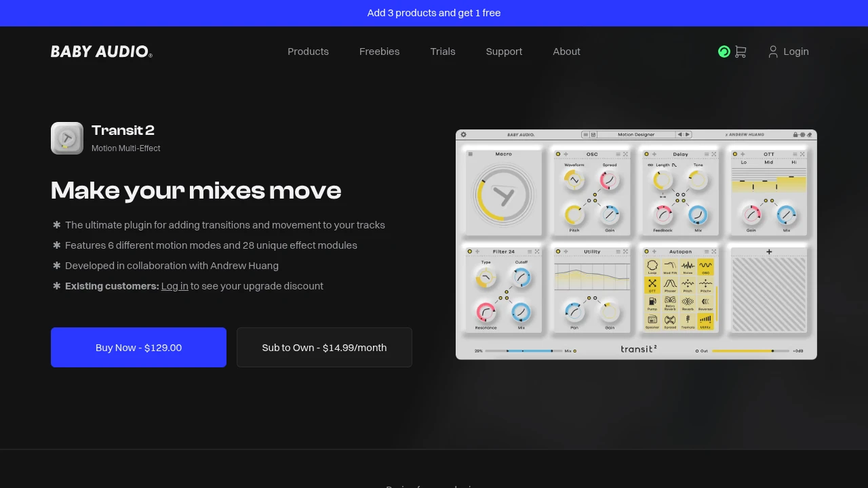Toggle the Delay Length sync link icon
Image resolution: width=868 pixels, height=488 pixels.
[x=650, y=165]
